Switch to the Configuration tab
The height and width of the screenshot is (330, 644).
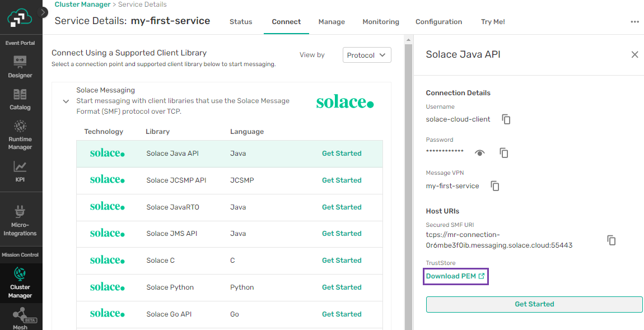(438, 22)
